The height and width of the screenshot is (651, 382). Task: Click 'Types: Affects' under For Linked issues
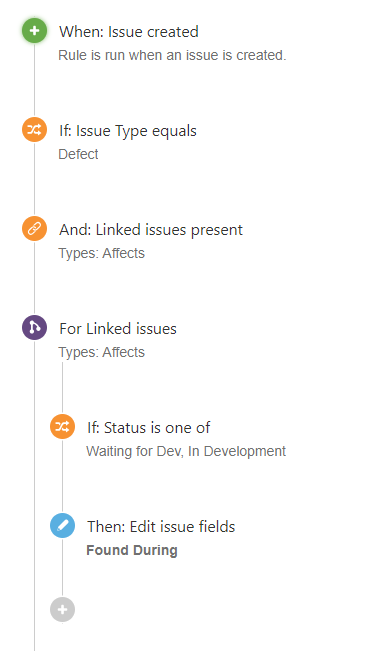pos(101,352)
